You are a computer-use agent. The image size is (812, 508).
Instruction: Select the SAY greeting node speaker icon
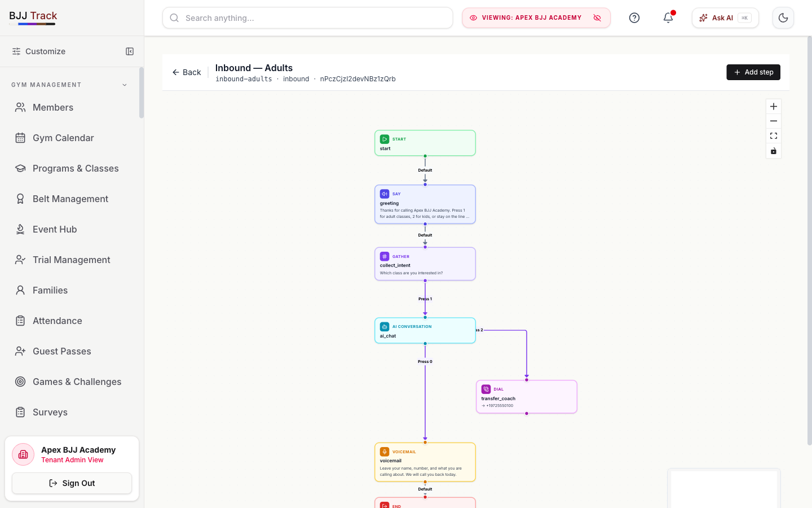tap(385, 194)
